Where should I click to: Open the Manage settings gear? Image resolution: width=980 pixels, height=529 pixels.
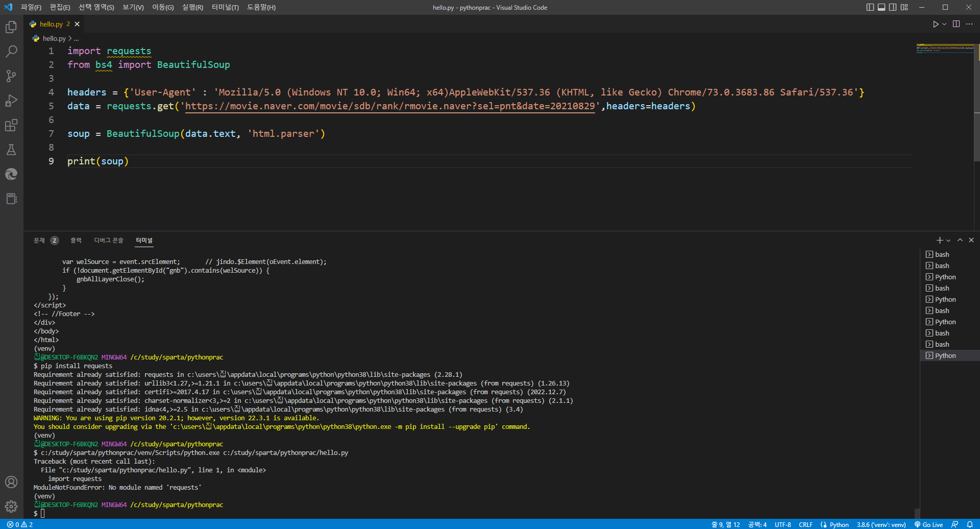(x=11, y=507)
